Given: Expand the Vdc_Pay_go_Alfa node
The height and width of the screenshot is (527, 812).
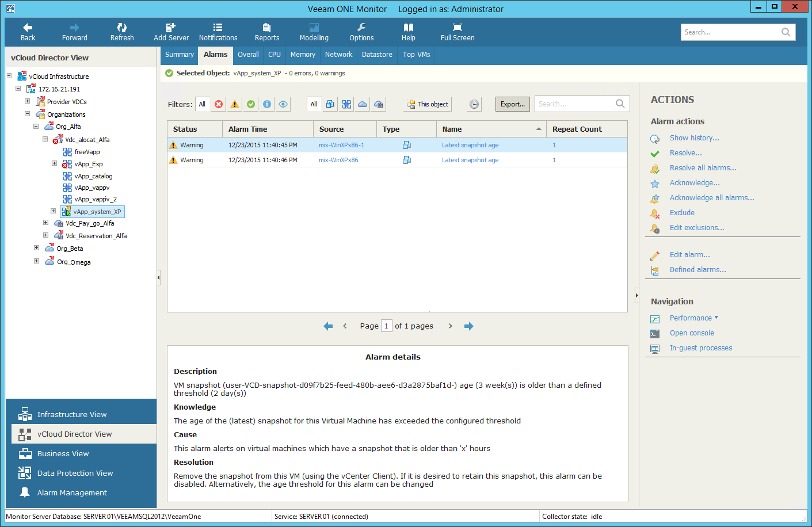Looking at the screenshot, I should coord(45,222).
